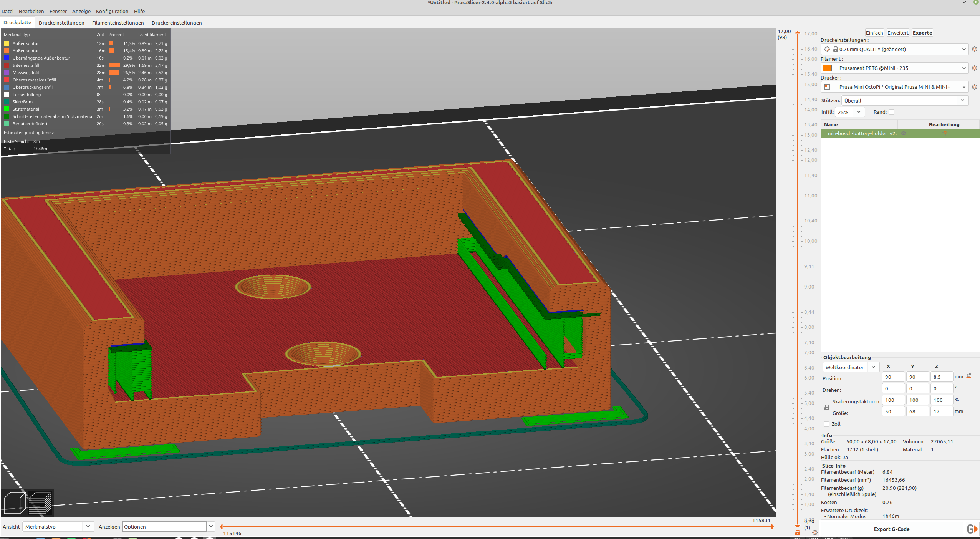Toggle visibility eye of min-bosch-battery-holder object
Image resolution: width=980 pixels, height=539 pixels.
click(x=904, y=133)
